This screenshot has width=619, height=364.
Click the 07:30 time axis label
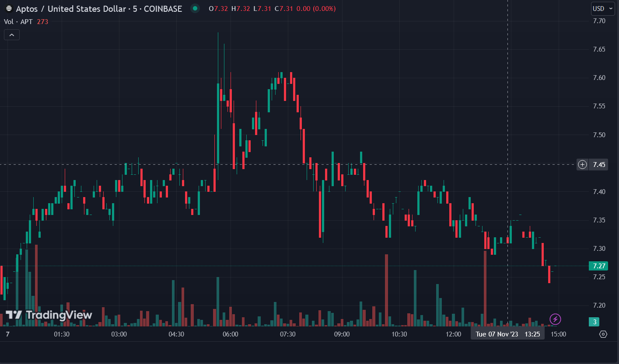[287, 334]
